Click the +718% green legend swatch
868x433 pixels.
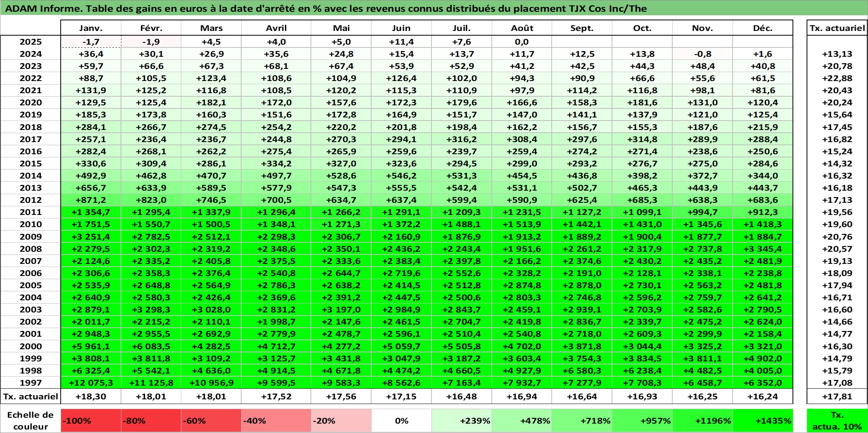[x=582, y=421]
